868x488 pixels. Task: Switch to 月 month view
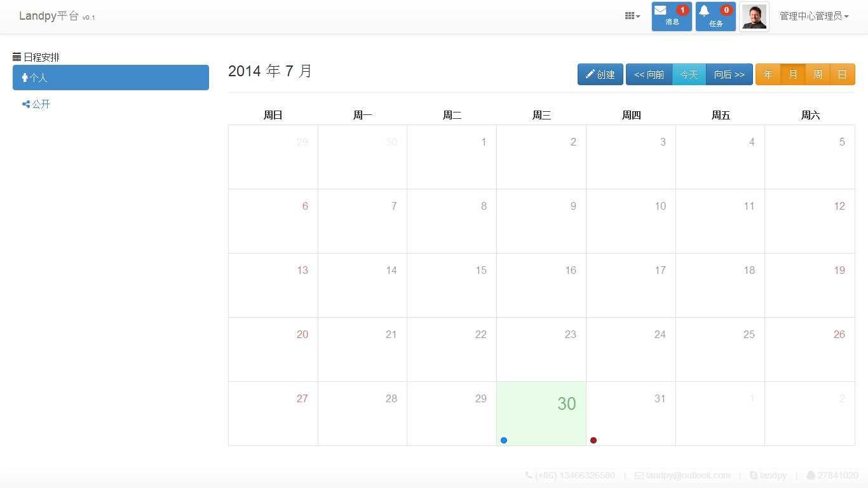pos(792,74)
